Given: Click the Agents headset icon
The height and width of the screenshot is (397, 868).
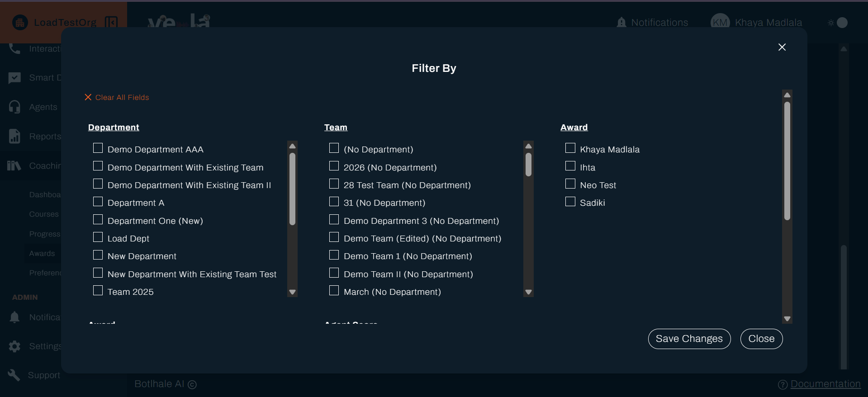Looking at the screenshot, I should [x=14, y=107].
